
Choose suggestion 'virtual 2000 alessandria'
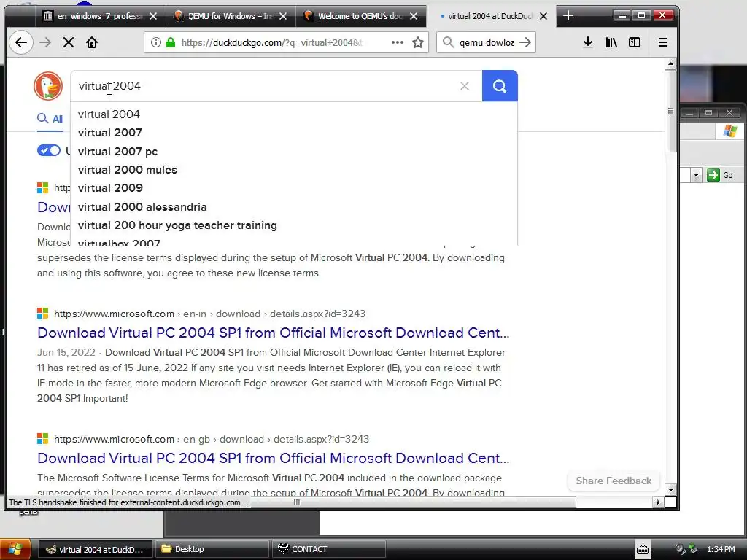[294, 206]
